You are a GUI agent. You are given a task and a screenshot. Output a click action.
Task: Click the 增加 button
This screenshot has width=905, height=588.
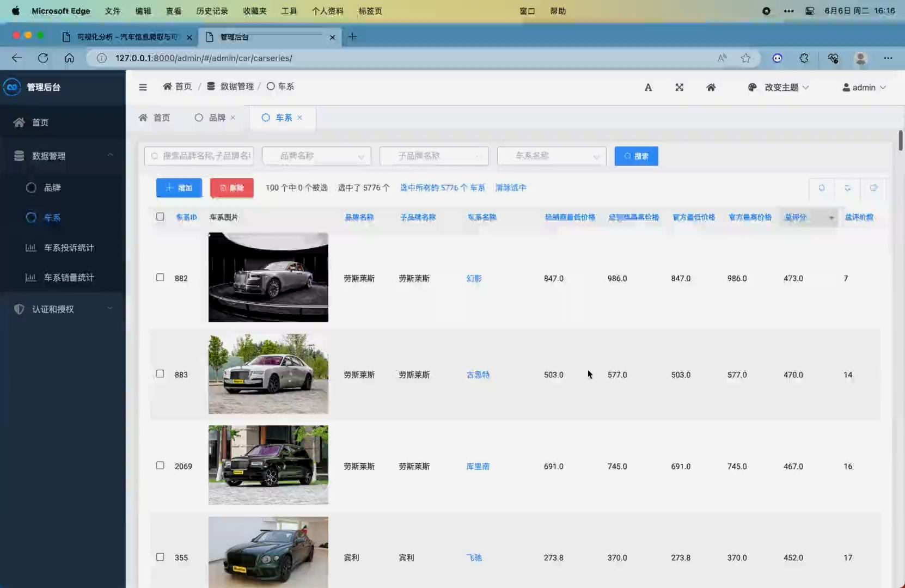pos(179,188)
